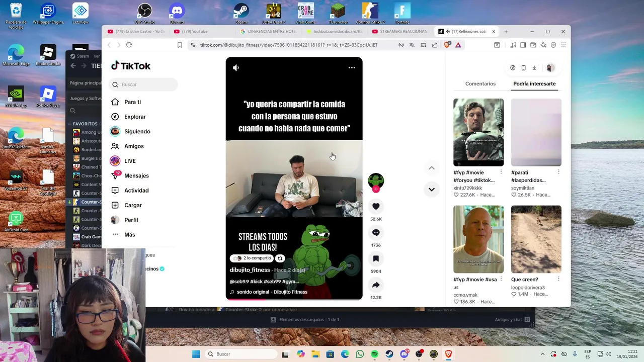Open 'Que creen?' dirt path thumbnail
The image size is (644, 362).
536,239
